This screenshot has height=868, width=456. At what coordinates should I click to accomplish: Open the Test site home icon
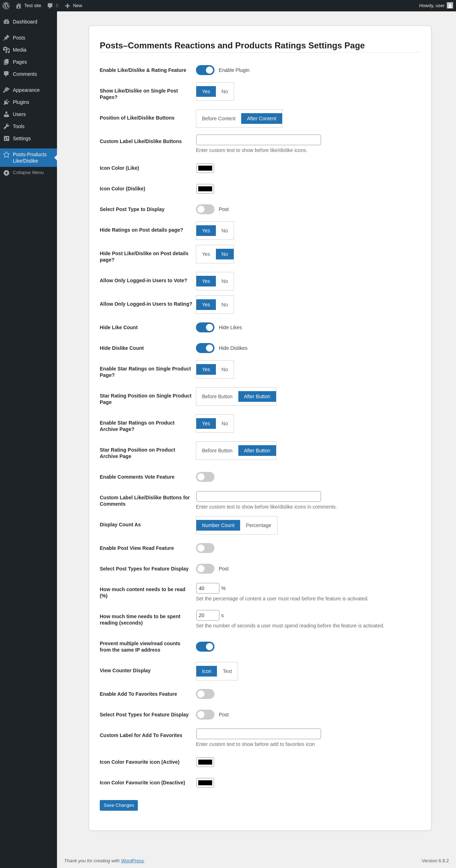(x=19, y=6)
